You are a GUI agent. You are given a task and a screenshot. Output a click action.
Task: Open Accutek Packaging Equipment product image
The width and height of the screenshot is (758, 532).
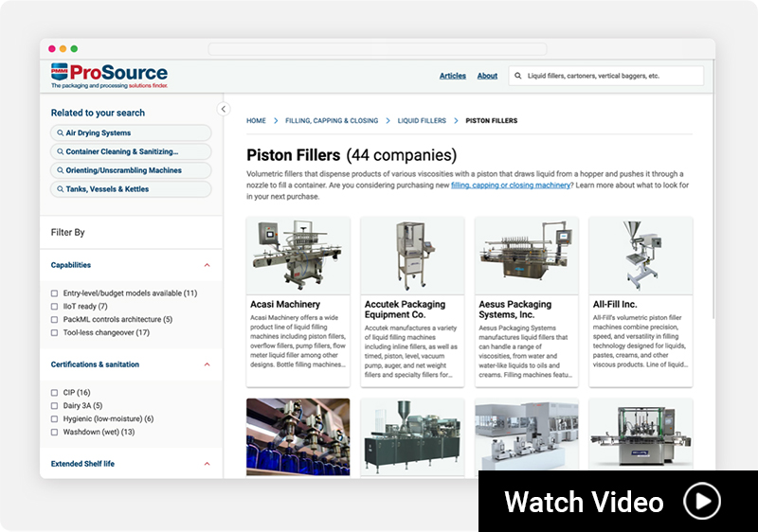pyautogui.click(x=412, y=256)
